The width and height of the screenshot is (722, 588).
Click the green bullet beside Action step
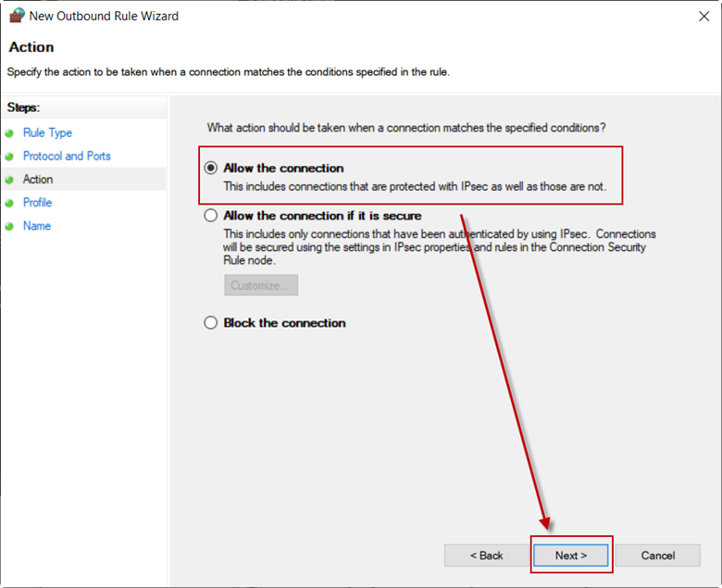click(9, 180)
